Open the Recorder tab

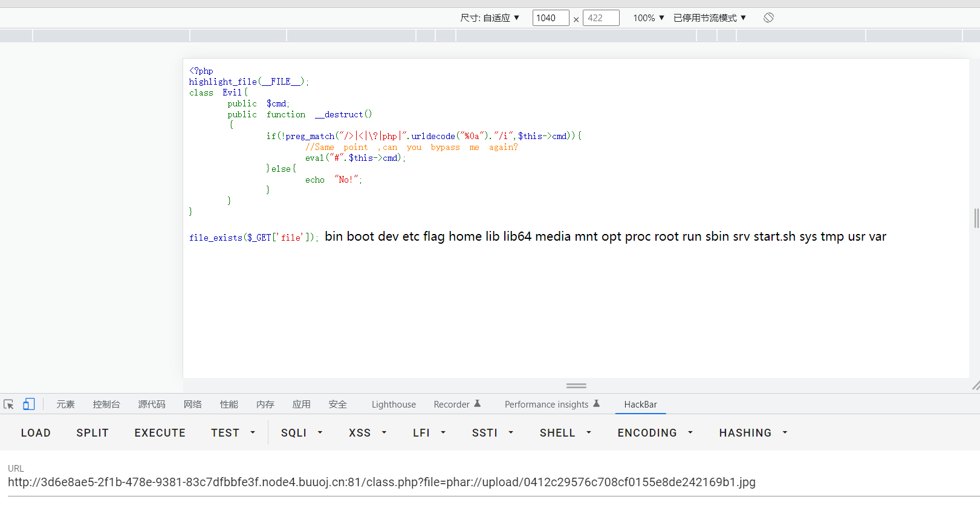[457, 405]
